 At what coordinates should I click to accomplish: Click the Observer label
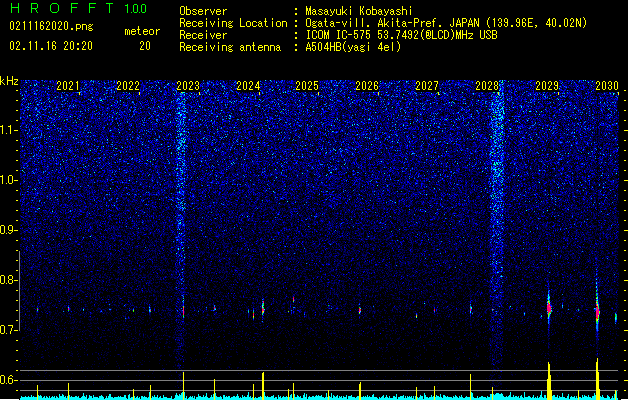(x=203, y=11)
